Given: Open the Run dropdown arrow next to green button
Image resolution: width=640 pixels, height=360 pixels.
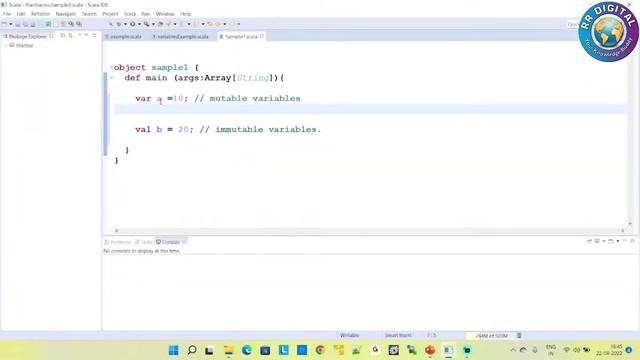Looking at the screenshot, I should 139,24.
